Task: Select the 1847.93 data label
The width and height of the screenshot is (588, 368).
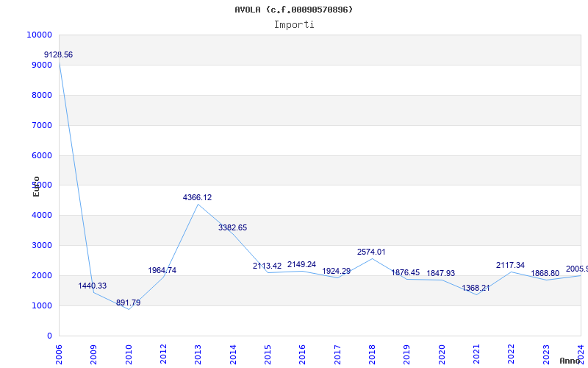Action: (440, 273)
